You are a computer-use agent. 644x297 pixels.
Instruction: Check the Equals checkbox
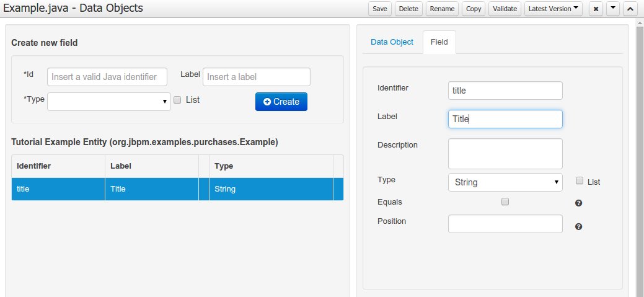coord(505,202)
